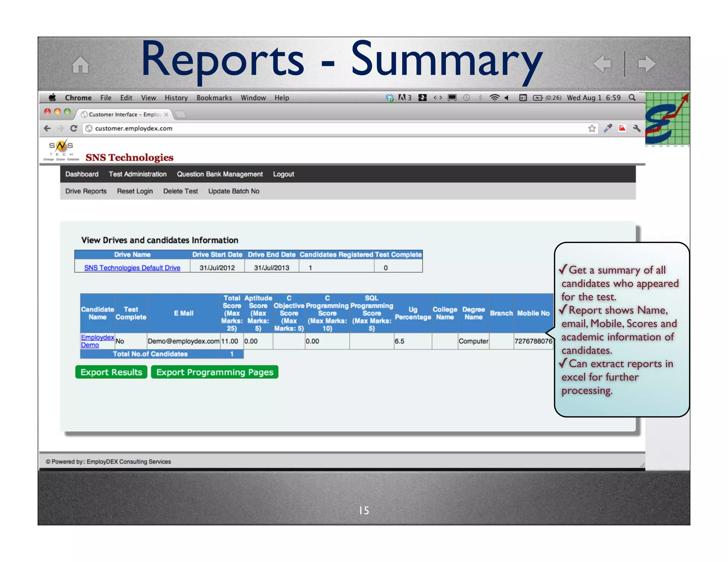Open SNS Technologies Default Drive link

[132, 268]
